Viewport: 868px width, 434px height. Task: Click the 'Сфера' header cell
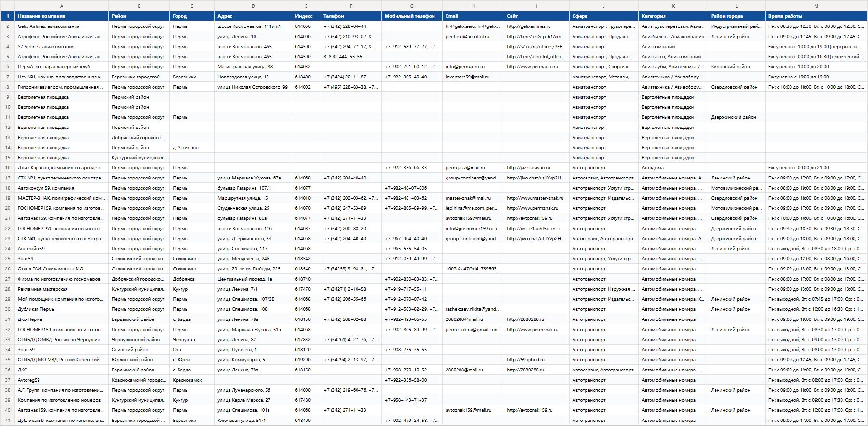tap(604, 16)
